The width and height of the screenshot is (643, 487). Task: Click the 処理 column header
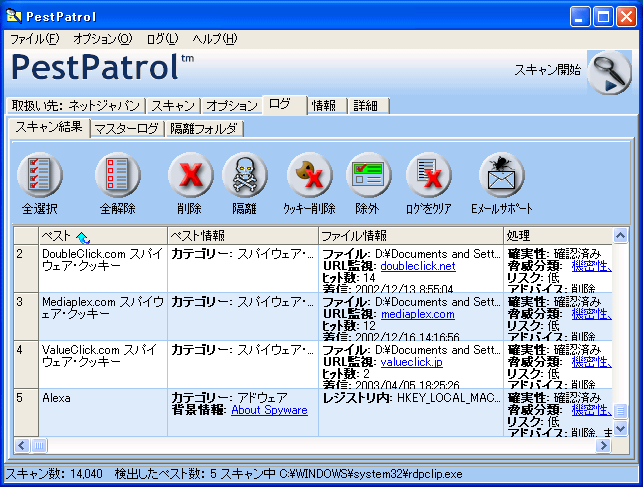point(558,236)
